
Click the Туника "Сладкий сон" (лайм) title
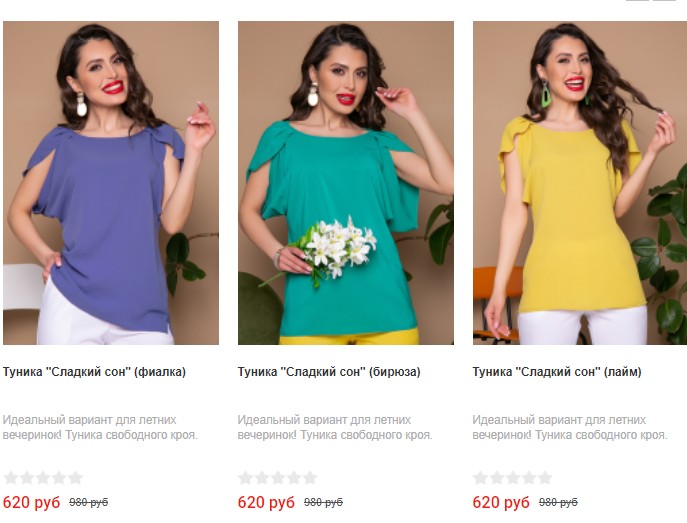557,372
